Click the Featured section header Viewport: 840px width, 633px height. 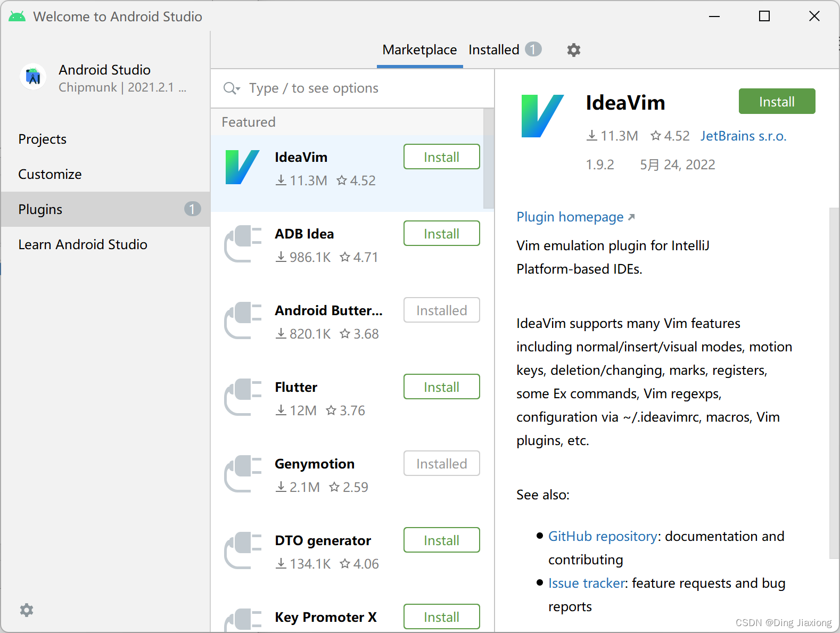click(x=248, y=122)
